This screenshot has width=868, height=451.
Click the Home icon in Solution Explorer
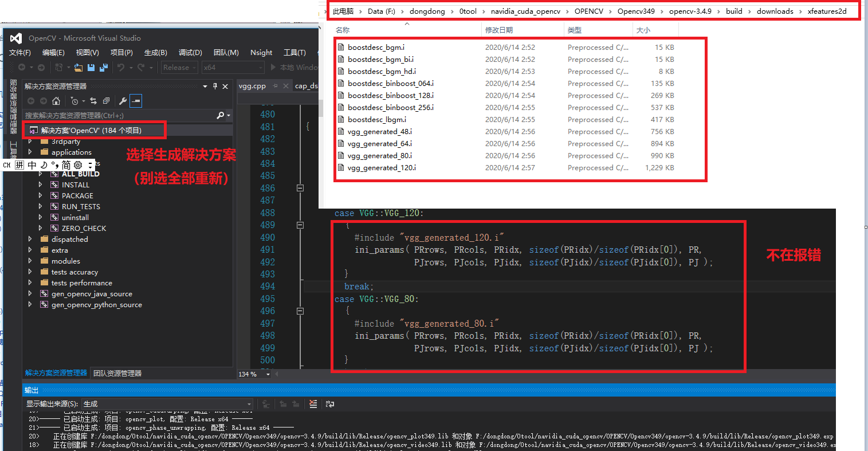(56, 101)
